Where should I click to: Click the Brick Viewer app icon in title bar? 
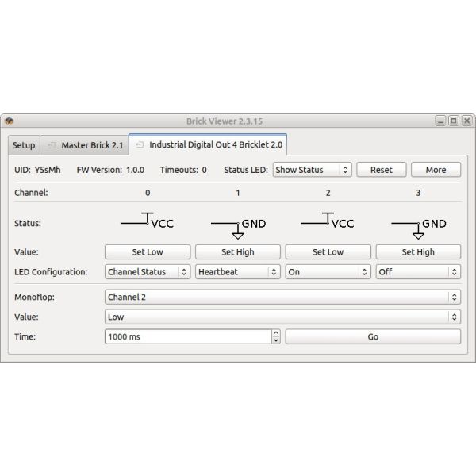(10, 121)
